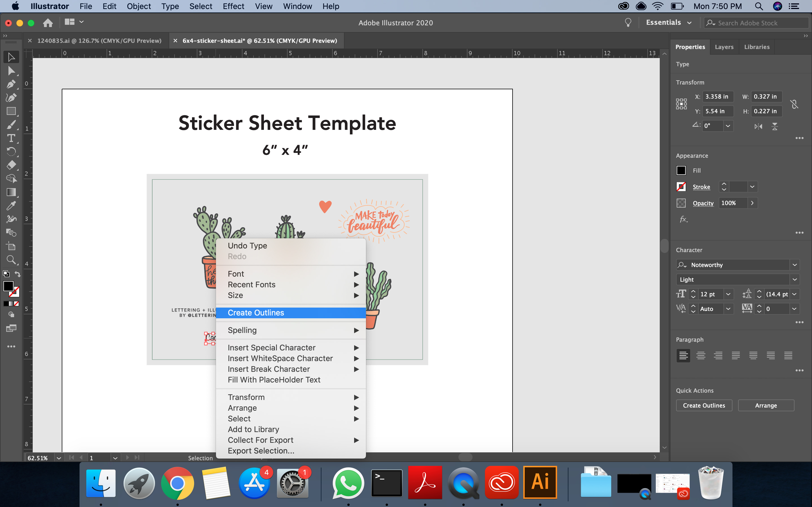
Task: Switch to the Layers panel tab
Action: 724,47
